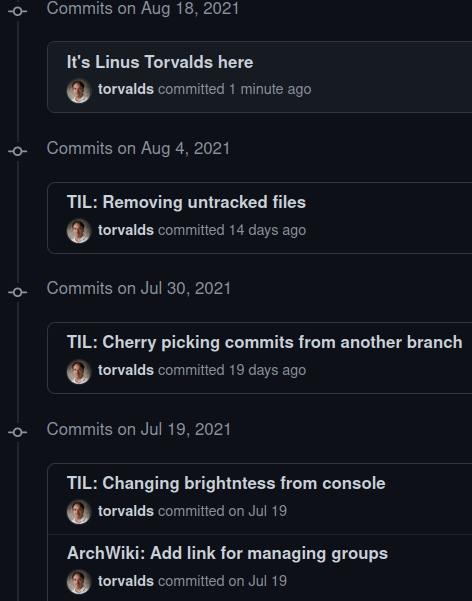
Task: Click torvalds avatar on 14 days ago commit
Action: pyautogui.click(x=79, y=231)
